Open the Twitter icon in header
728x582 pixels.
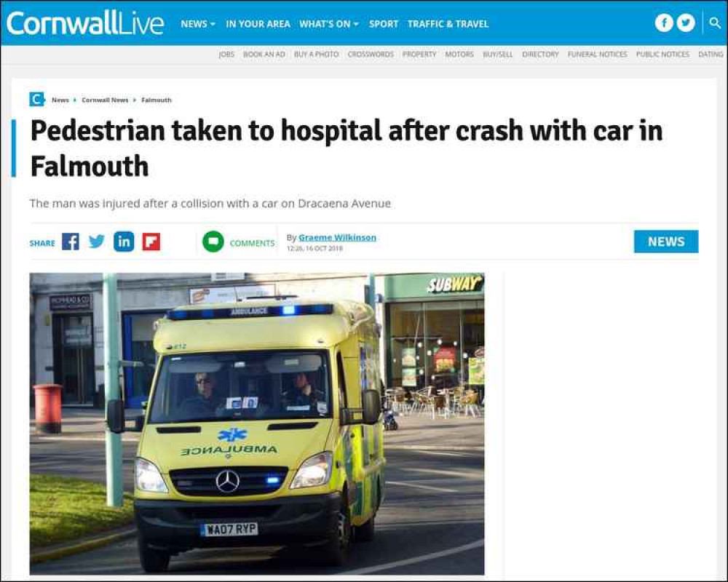pos(686,23)
